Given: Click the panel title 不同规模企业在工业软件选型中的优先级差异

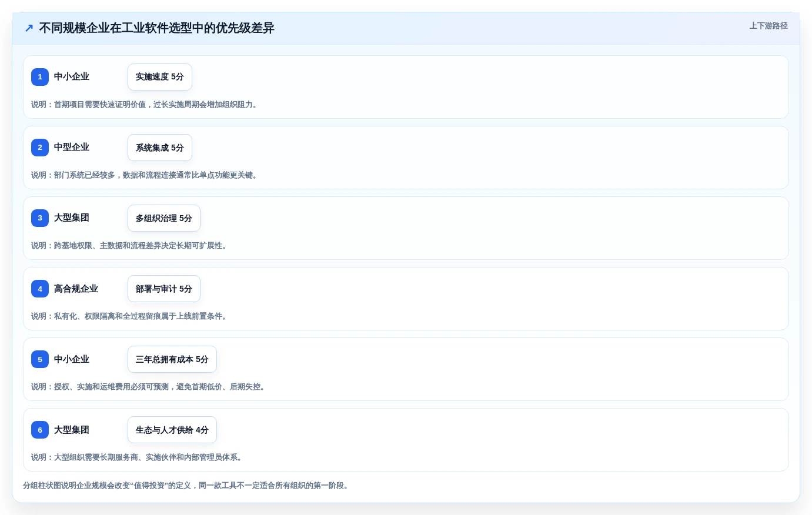Looking at the screenshot, I should click(x=156, y=28).
